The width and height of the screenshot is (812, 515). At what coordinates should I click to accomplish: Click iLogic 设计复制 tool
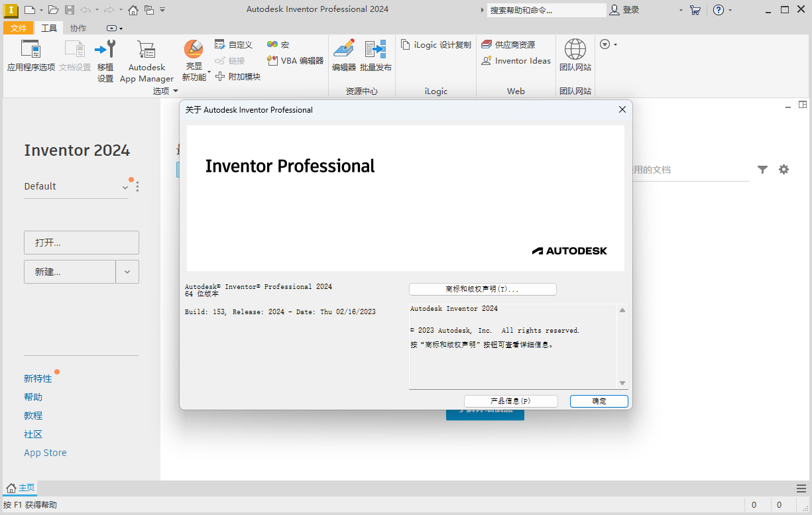pyautogui.click(x=436, y=44)
